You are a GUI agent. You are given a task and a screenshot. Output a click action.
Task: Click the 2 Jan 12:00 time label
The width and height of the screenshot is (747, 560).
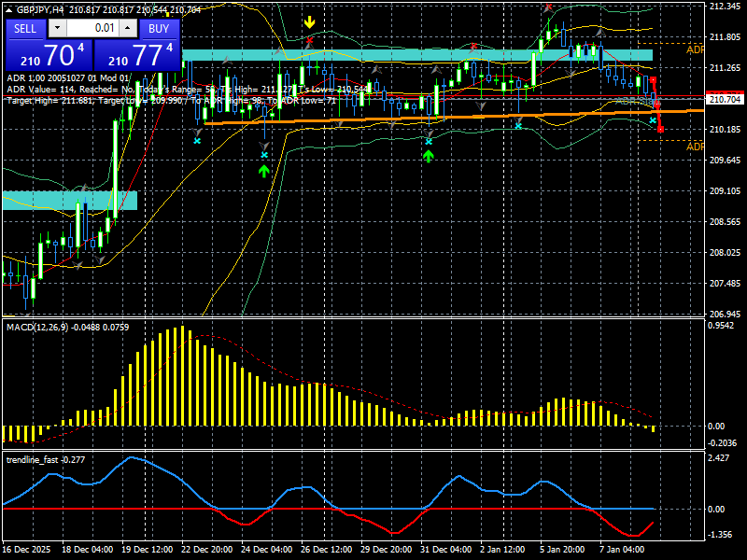[x=503, y=550]
